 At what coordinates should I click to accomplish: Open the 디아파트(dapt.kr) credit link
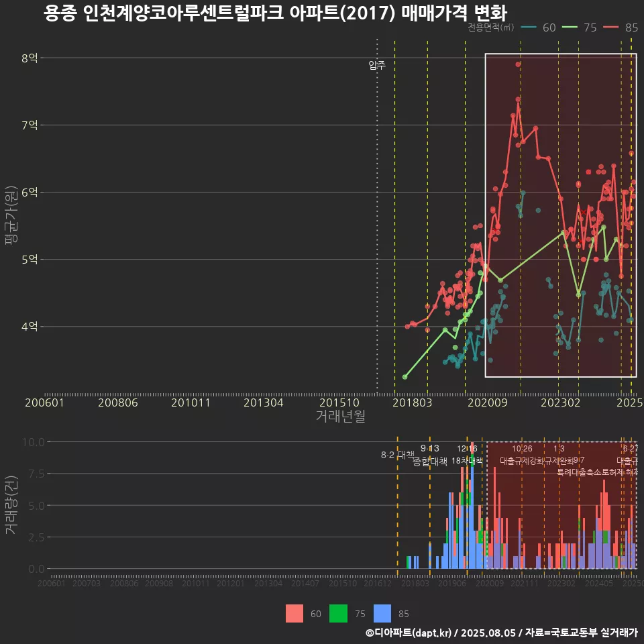[x=409, y=633]
